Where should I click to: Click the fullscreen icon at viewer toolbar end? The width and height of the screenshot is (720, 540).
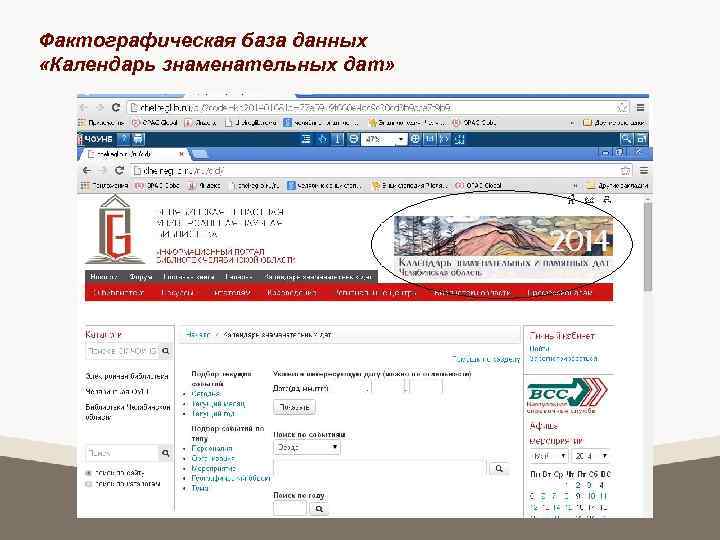[642, 139]
